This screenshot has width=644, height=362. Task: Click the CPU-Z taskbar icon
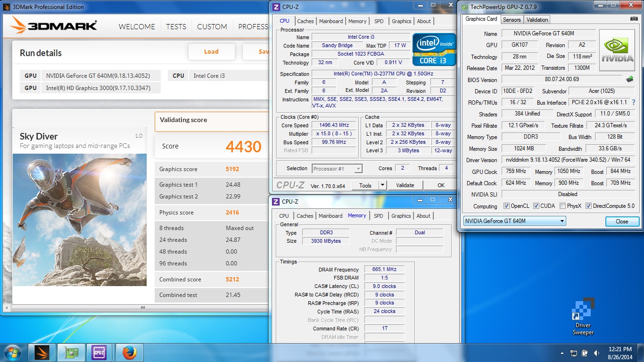tap(100, 352)
